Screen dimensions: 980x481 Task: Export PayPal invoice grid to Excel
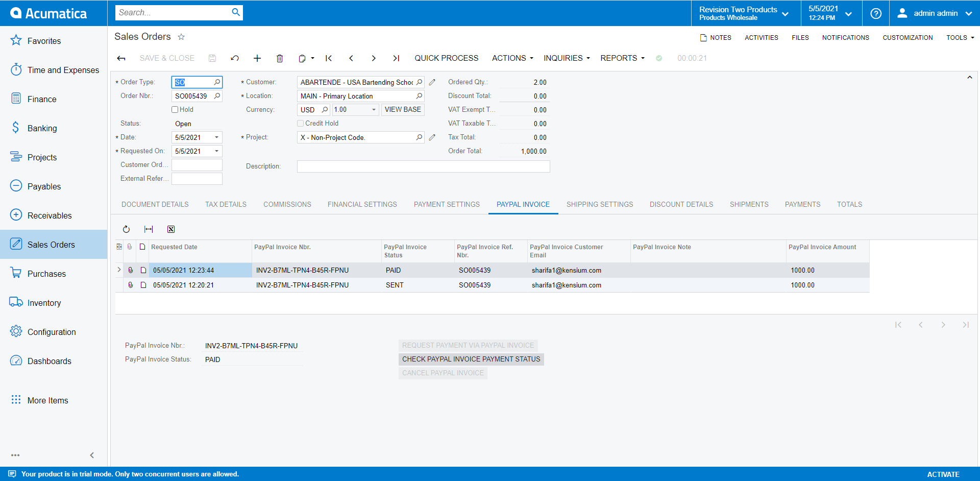tap(171, 229)
